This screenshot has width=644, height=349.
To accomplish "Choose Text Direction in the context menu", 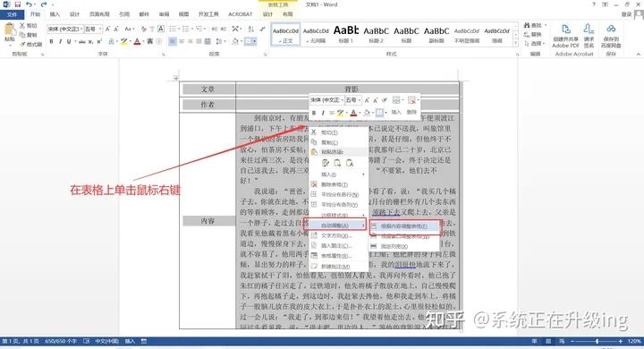I will coord(339,235).
